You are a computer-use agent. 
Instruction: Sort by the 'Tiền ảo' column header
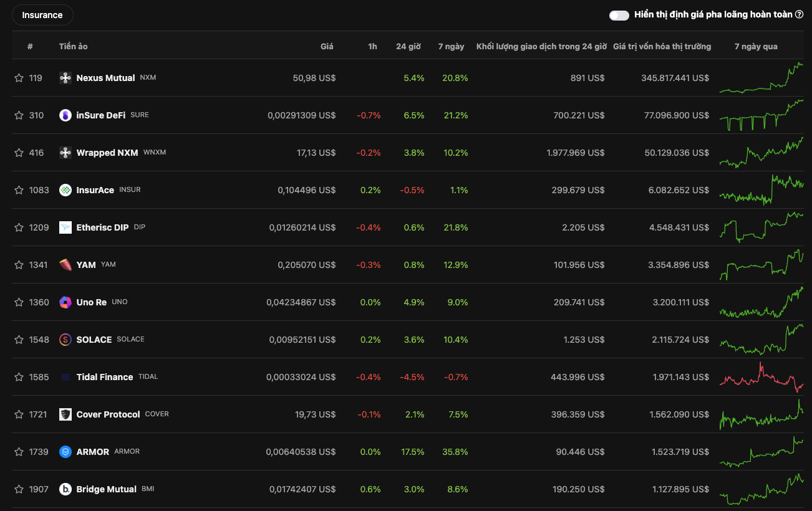coord(74,47)
